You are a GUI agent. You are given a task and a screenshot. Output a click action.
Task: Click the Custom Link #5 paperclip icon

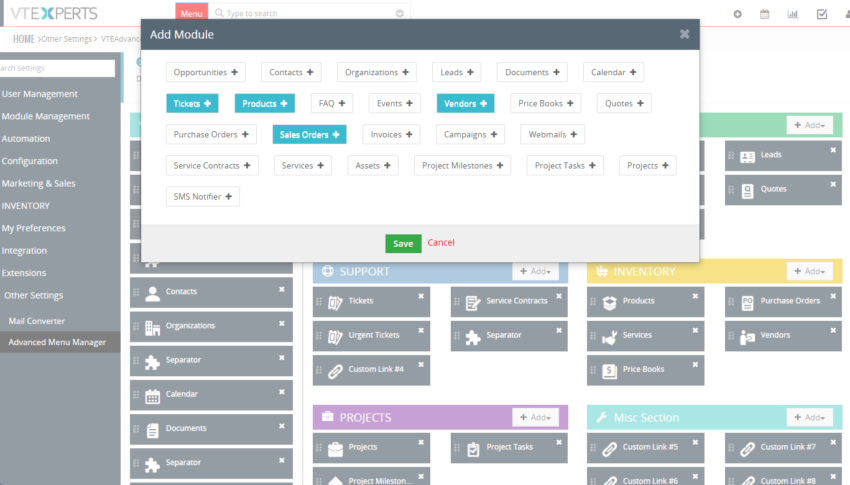[x=609, y=449]
